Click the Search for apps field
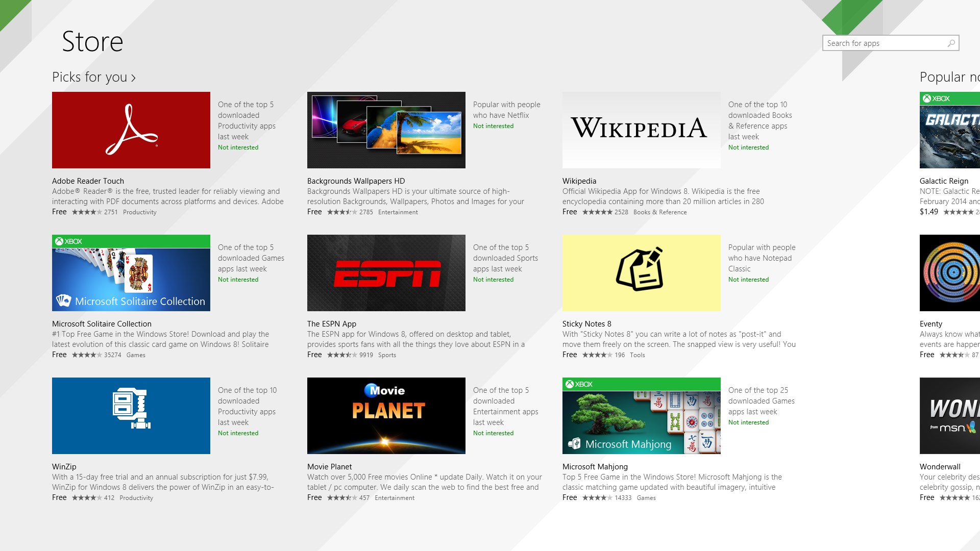The image size is (980, 551). coord(891,43)
